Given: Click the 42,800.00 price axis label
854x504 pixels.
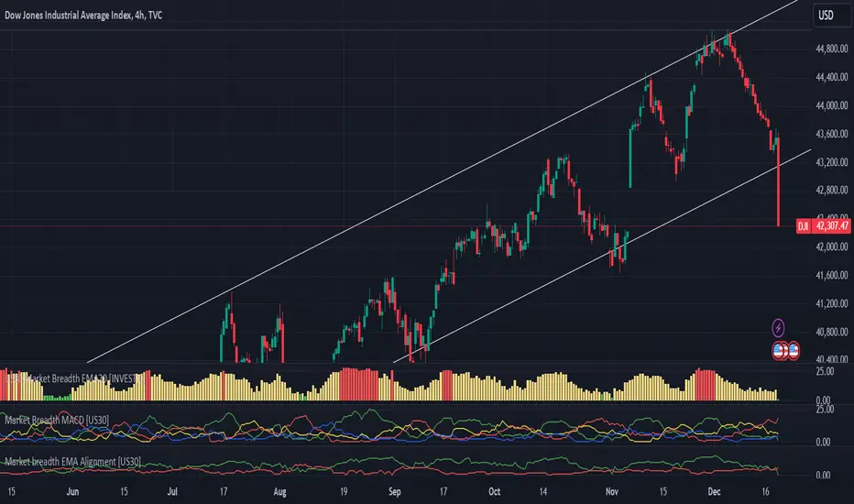Looking at the screenshot, I should point(831,191).
